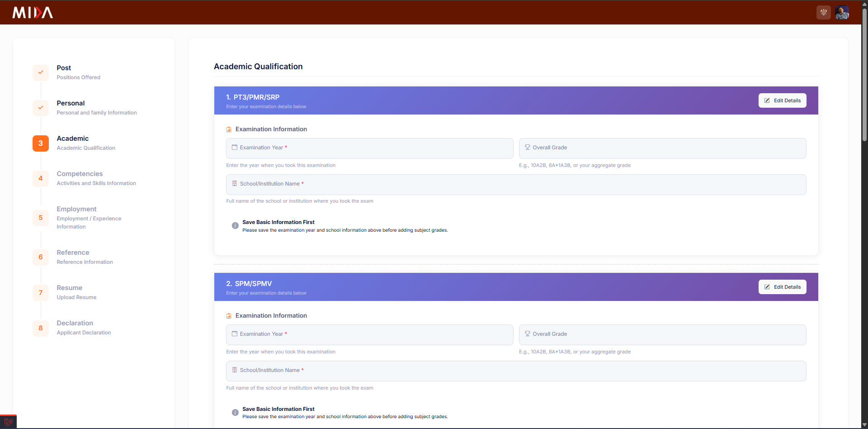The height and width of the screenshot is (429, 868).
Task: Open the Reference step in sidebar
Action: pos(73,253)
